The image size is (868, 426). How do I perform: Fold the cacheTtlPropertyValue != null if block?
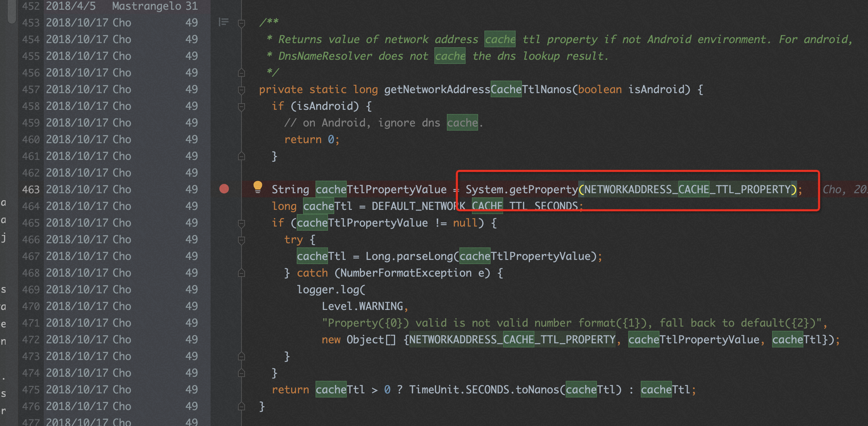[241, 223]
